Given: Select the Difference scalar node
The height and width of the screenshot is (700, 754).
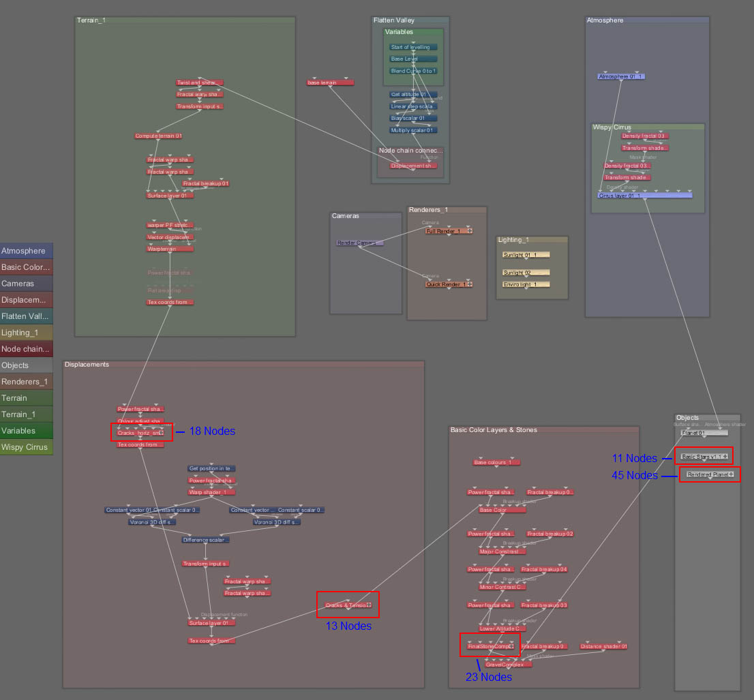Looking at the screenshot, I should pos(205,540).
